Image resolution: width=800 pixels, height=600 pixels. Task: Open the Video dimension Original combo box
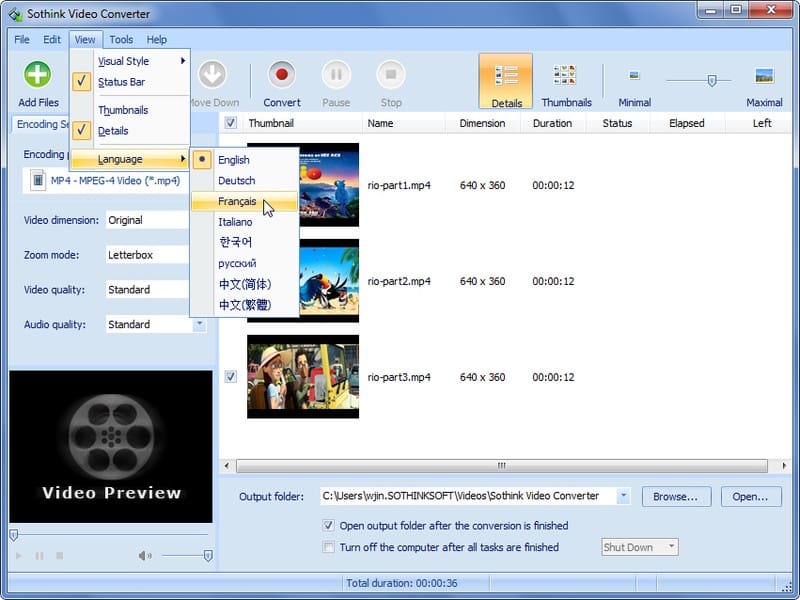click(147, 220)
